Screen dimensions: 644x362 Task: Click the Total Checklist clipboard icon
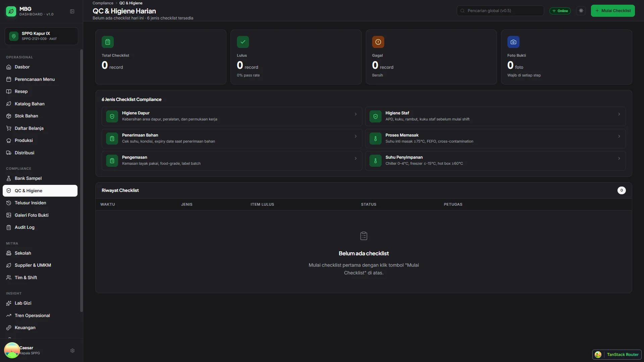(x=108, y=42)
